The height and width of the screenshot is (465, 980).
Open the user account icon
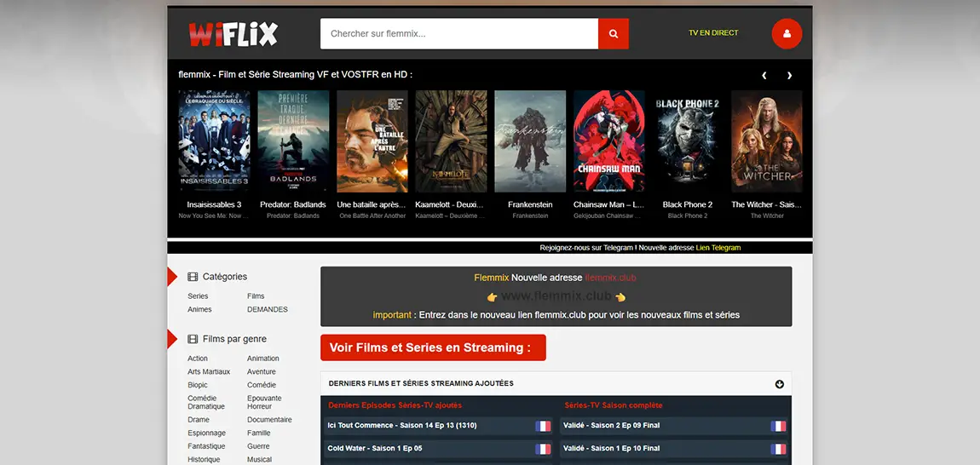pos(787,34)
